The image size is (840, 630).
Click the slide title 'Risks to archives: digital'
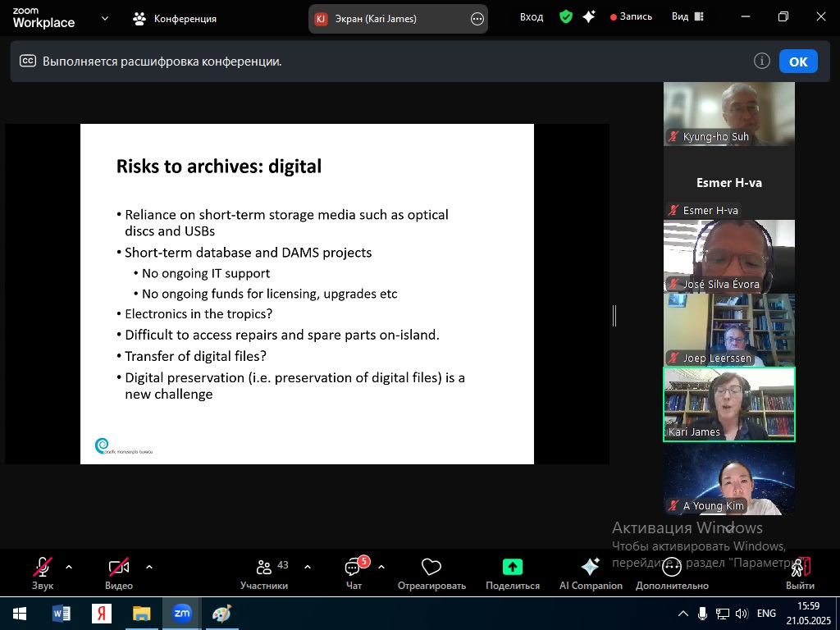(218, 166)
